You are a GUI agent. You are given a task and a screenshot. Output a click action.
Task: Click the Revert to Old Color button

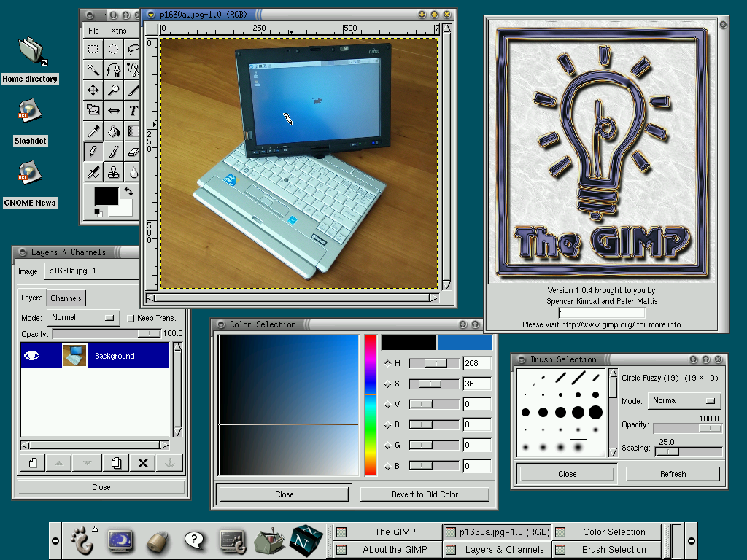[425, 494]
